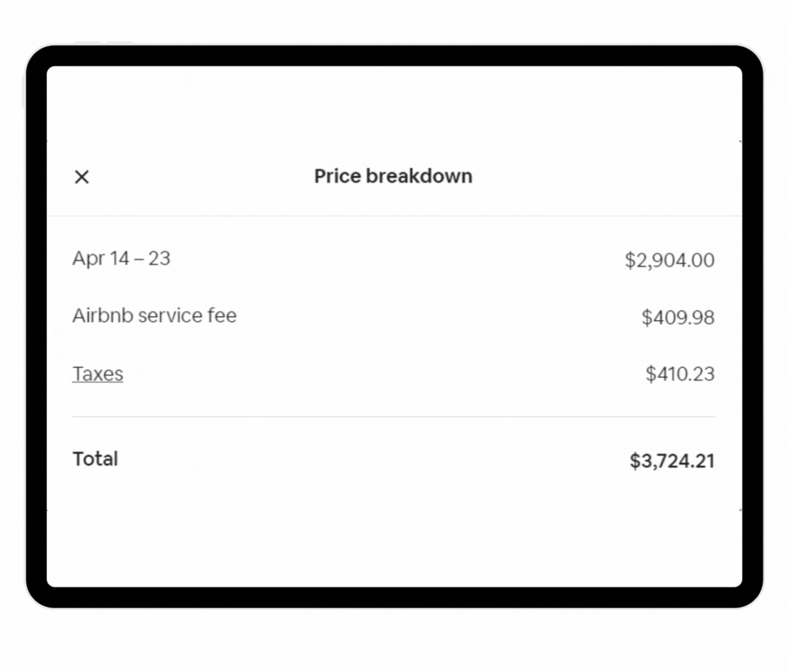Click the $410.23 taxes amount

[680, 374]
